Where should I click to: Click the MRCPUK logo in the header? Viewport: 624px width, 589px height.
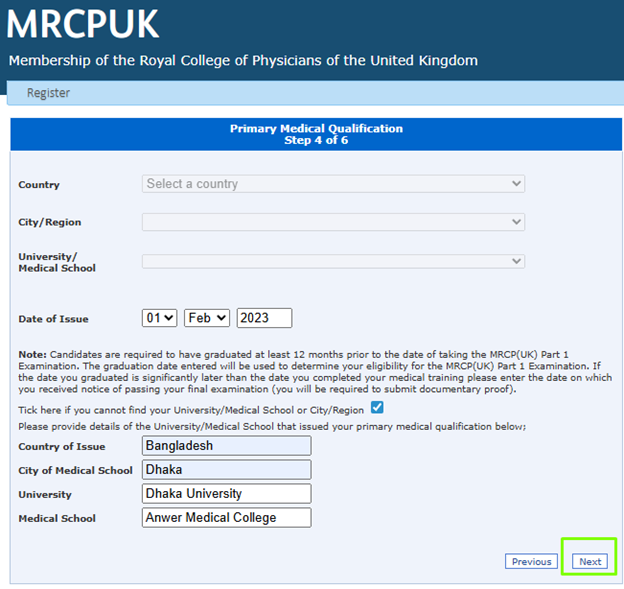pyautogui.click(x=83, y=24)
